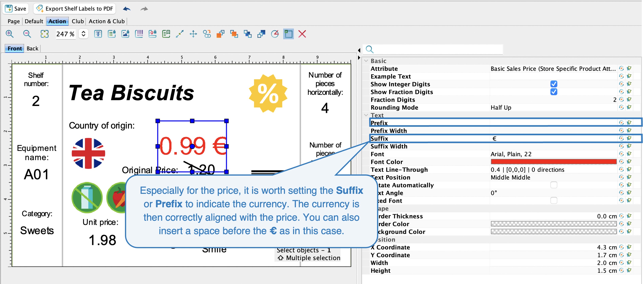Reset the Attribute row value icon
This screenshot has height=284, width=644.
tap(621, 68)
